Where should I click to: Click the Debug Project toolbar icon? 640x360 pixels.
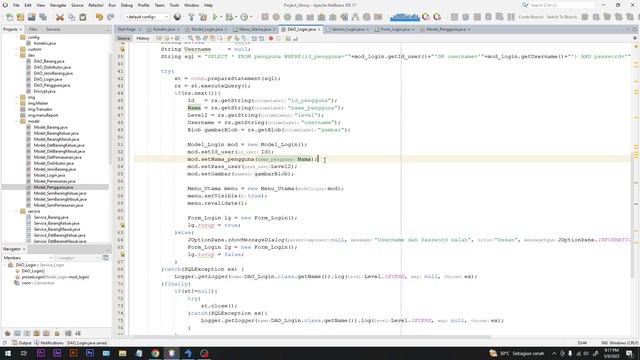pyautogui.click(x=229, y=17)
